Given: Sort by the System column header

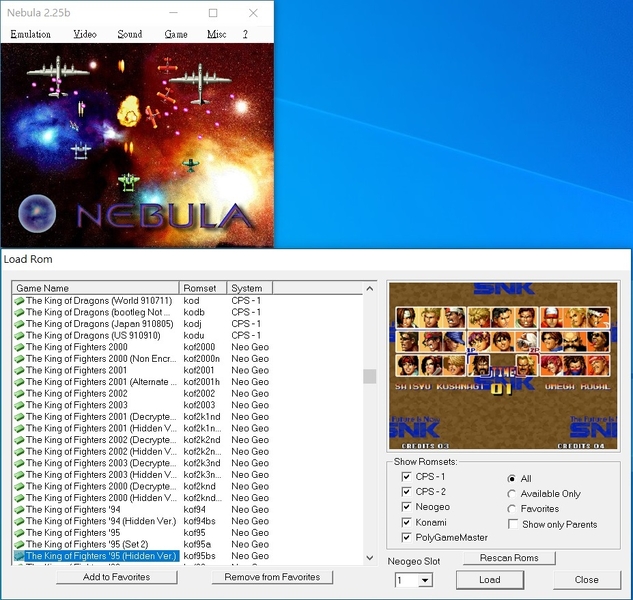Looking at the screenshot, I should [250, 288].
